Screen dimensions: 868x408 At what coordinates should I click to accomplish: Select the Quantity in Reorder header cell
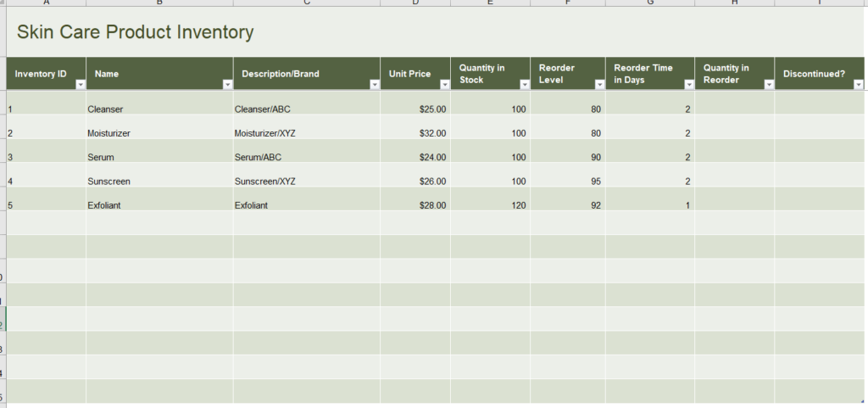pyautogui.click(x=735, y=74)
